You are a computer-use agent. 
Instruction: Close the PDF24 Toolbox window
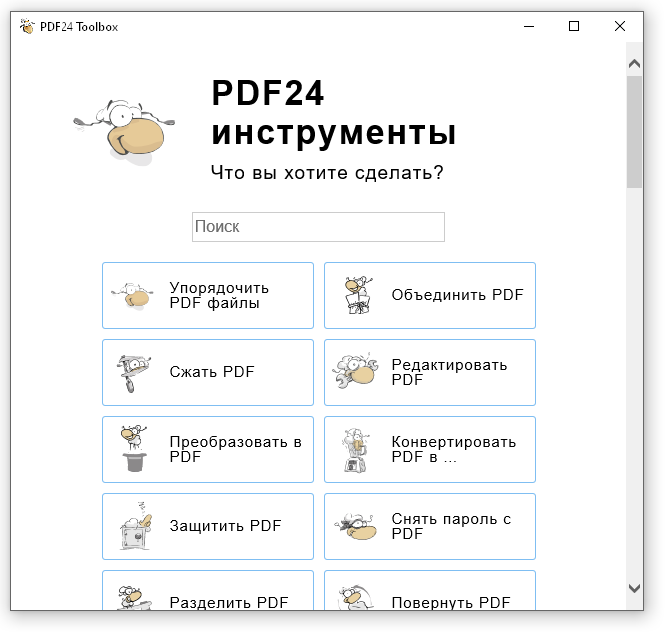[620, 26]
